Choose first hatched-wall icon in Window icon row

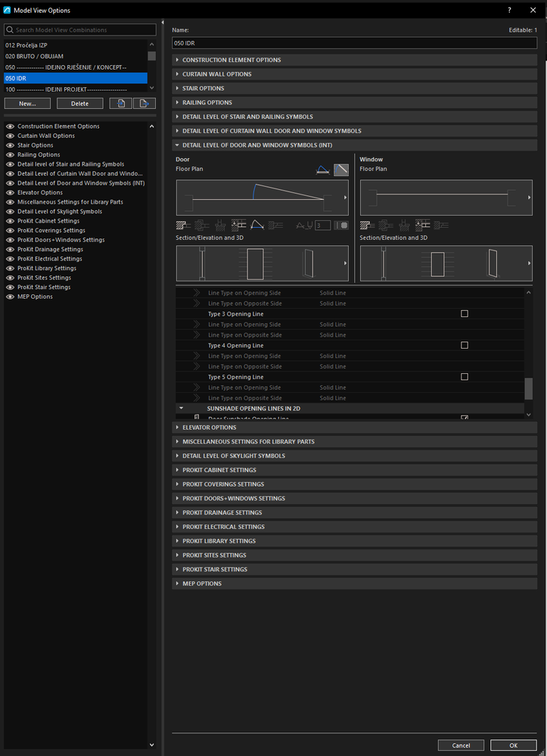point(367,226)
